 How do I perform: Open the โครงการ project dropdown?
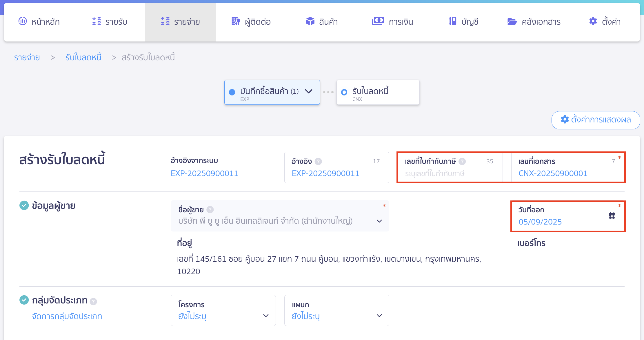tap(223, 310)
